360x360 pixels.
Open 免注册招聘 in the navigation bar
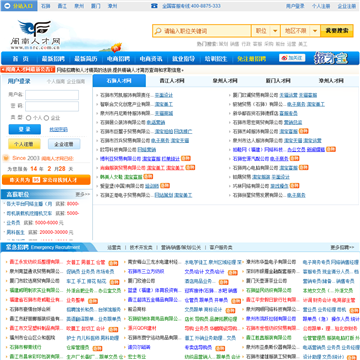251,59
